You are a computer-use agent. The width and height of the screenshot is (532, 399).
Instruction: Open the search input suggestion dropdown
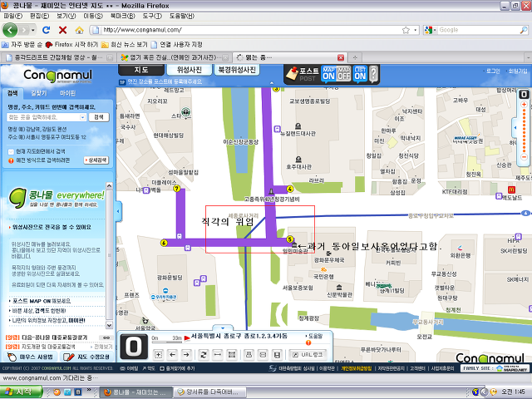click(x=84, y=117)
